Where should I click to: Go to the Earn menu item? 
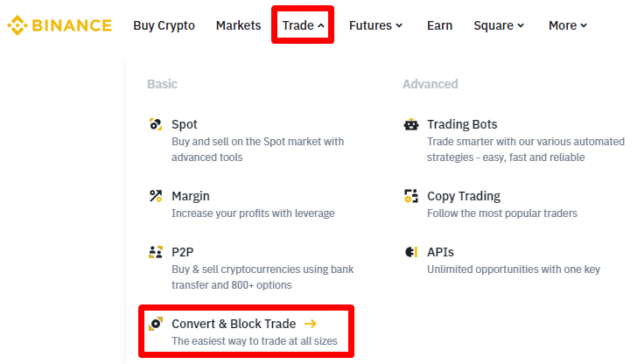click(x=439, y=25)
